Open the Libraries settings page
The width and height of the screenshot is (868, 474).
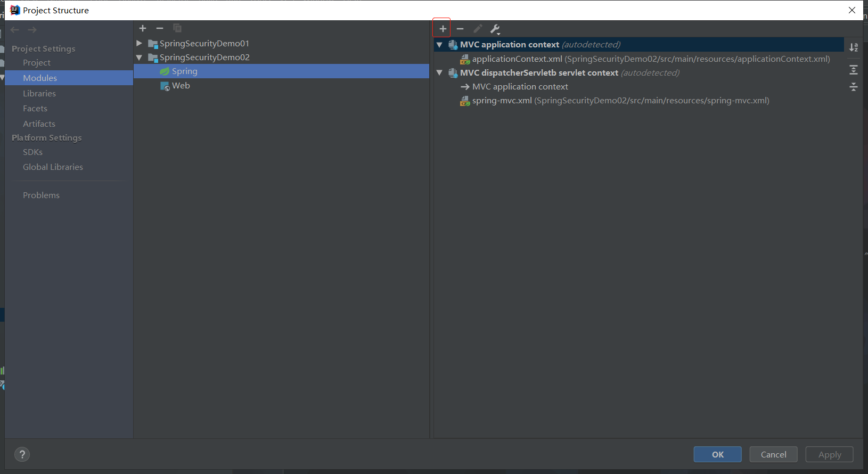tap(39, 93)
